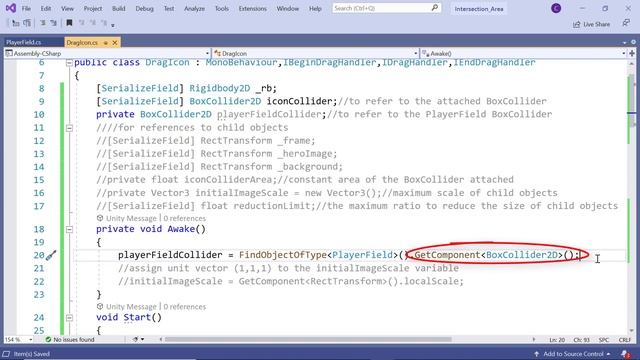Open the Awake() member dropdown
The image size is (640, 360).
coord(523,53)
